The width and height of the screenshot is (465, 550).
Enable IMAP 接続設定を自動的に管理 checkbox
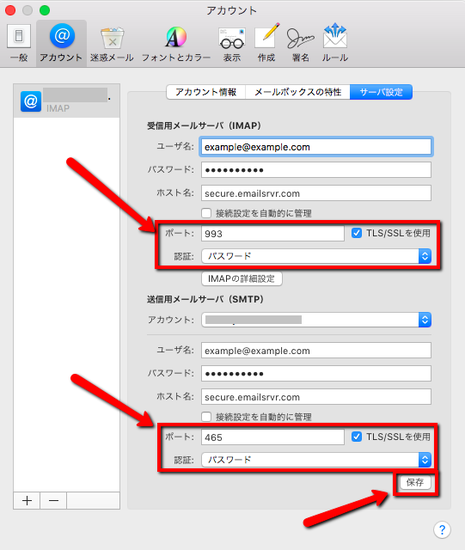(206, 213)
